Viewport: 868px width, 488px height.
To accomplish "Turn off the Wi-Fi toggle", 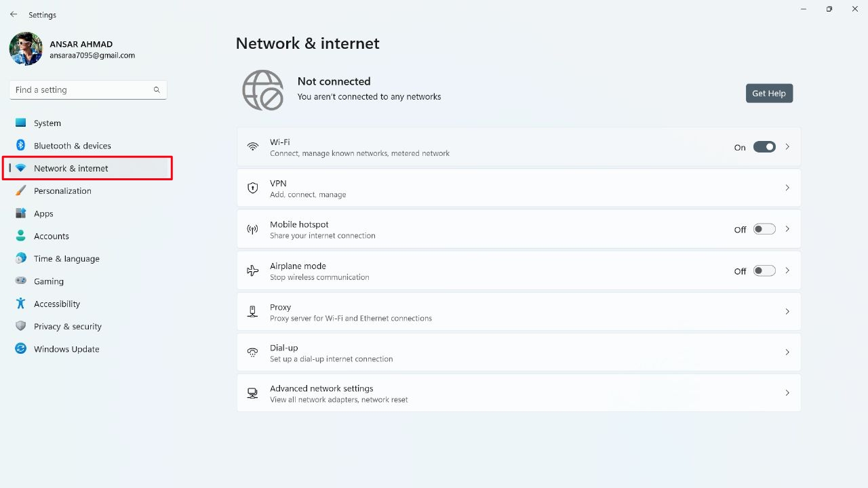I will point(764,147).
